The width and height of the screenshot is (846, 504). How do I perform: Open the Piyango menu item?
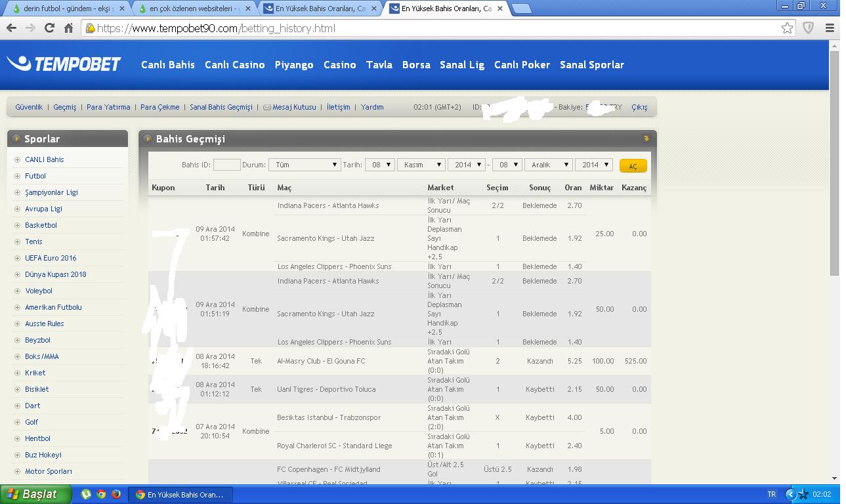pyautogui.click(x=294, y=64)
